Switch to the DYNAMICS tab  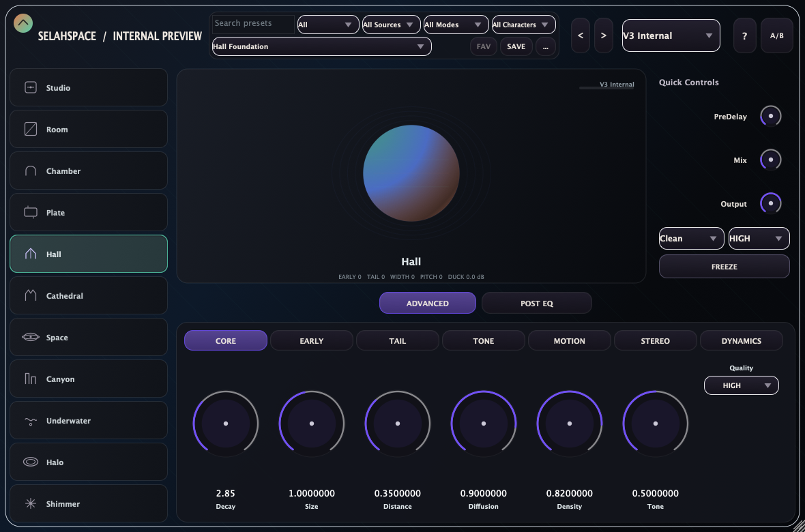coord(742,340)
